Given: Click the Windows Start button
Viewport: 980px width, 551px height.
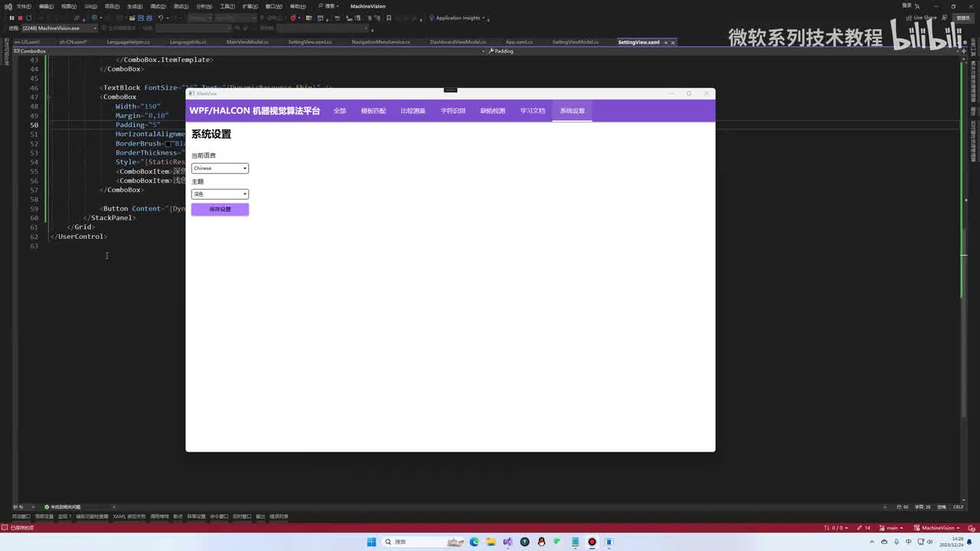Looking at the screenshot, I should click(x=371, y=542).
